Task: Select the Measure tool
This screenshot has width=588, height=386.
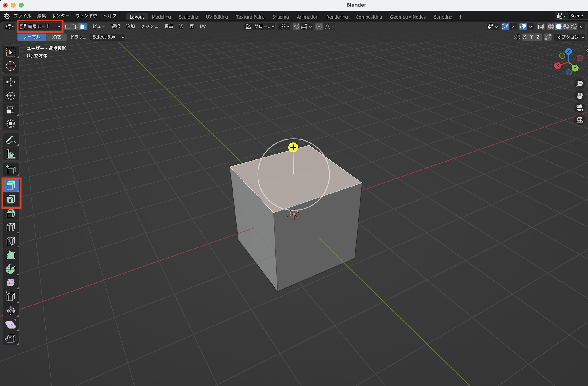Action: (x=11, y=154)
